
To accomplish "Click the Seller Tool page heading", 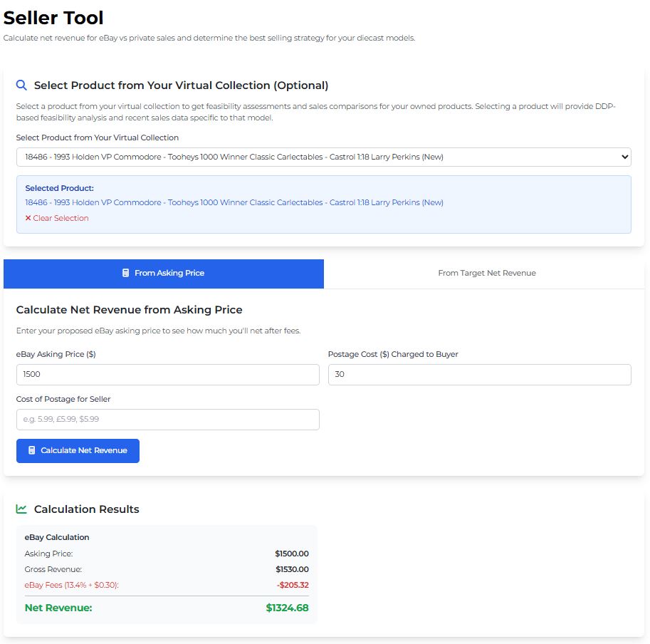I will coord(53,18).
